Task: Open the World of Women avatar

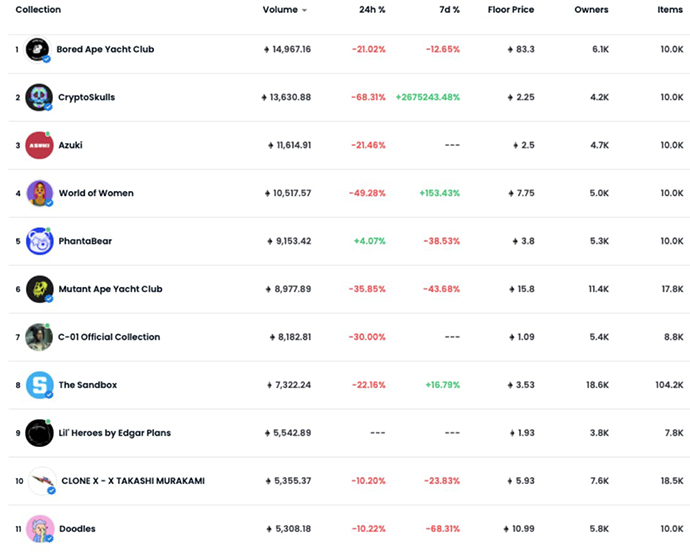Action: point(40,193)
